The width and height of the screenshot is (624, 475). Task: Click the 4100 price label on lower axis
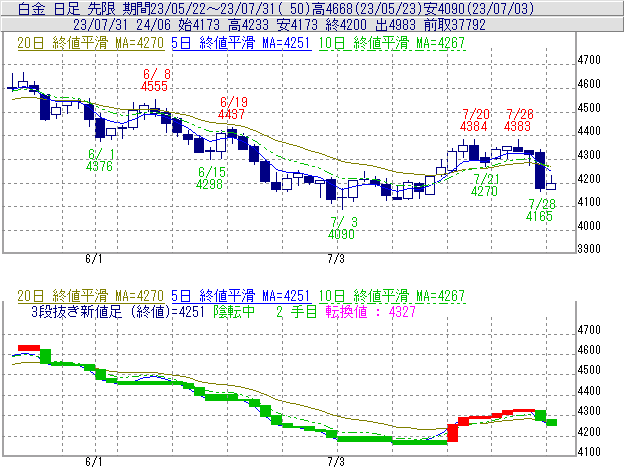589,452
